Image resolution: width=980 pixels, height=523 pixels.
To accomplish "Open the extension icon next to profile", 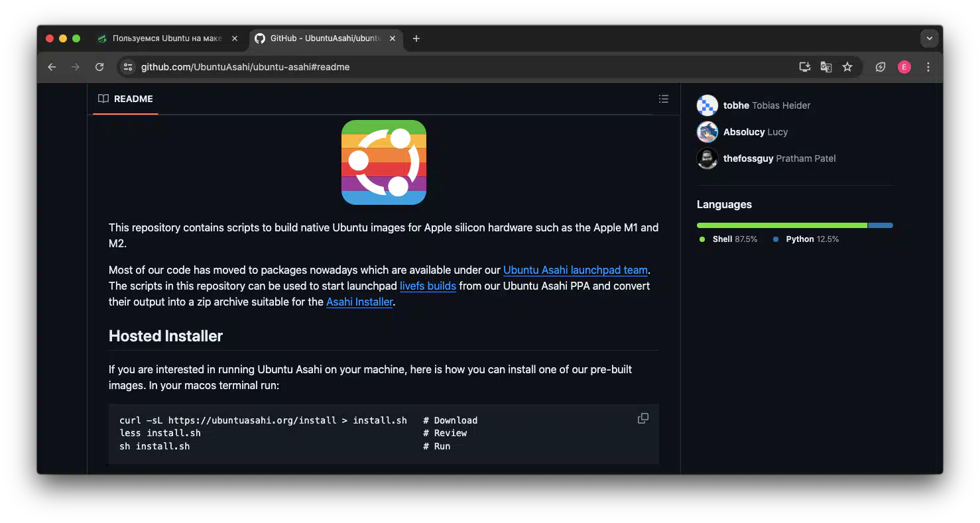I will coord(881,67).
